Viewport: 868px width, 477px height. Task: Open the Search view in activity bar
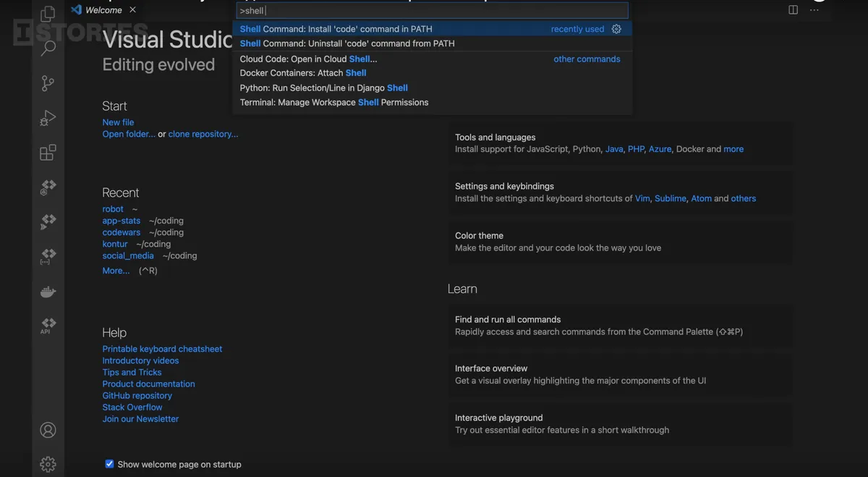pyautogui.click(x=48, y=48)
